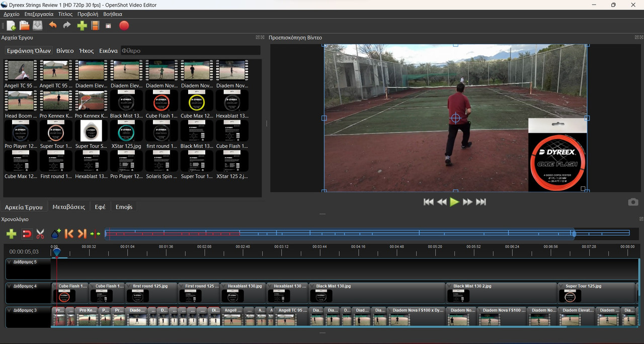
Task: Open menu arrow of first round 125.jpg clip
Action: pos(129,286)
